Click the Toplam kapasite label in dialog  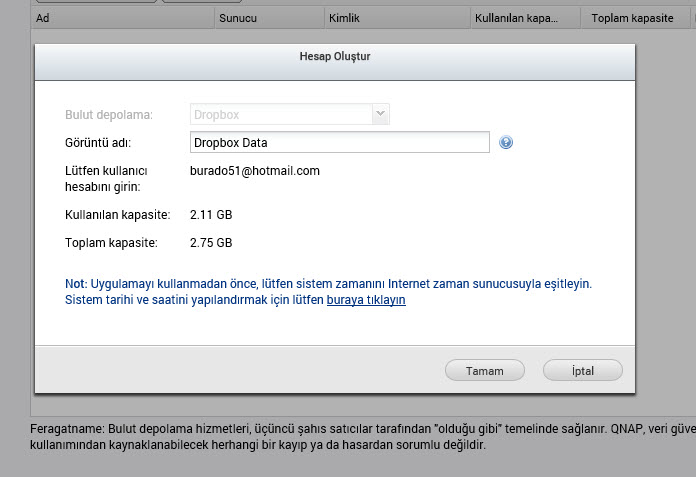(111, 243)
